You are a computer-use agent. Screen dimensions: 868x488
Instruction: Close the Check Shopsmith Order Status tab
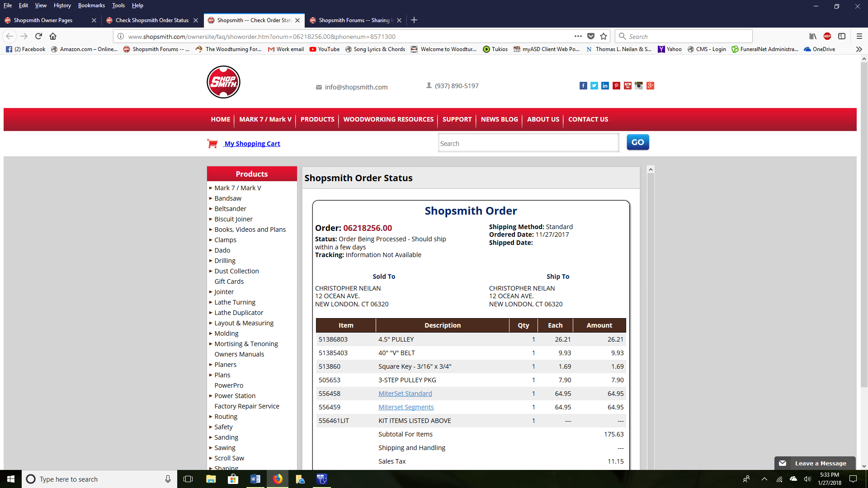tap(196, 20)
